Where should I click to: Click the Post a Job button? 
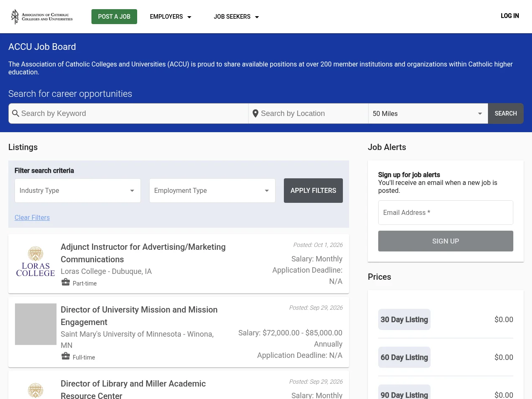(x=114, y=17)
